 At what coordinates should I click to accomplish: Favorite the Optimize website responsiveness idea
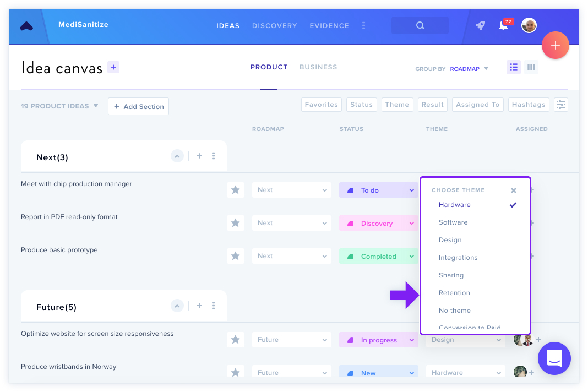[236, 340]
